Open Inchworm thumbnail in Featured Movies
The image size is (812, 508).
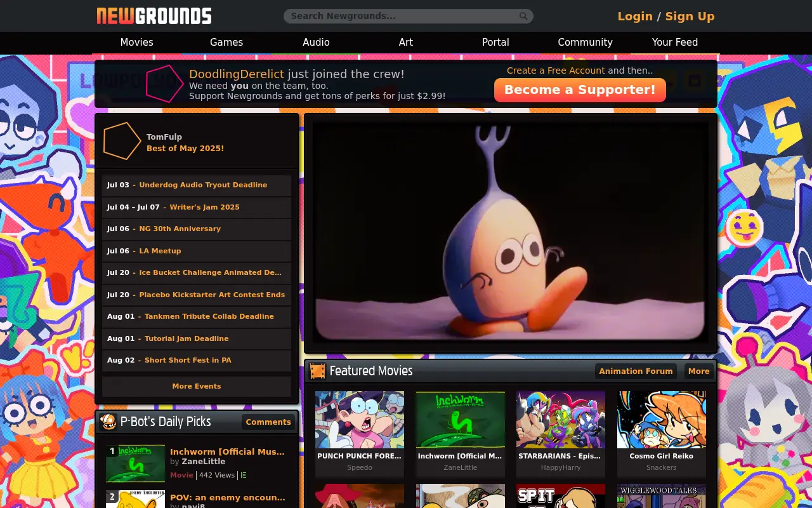pyautogui.click(x=461, y=420)
